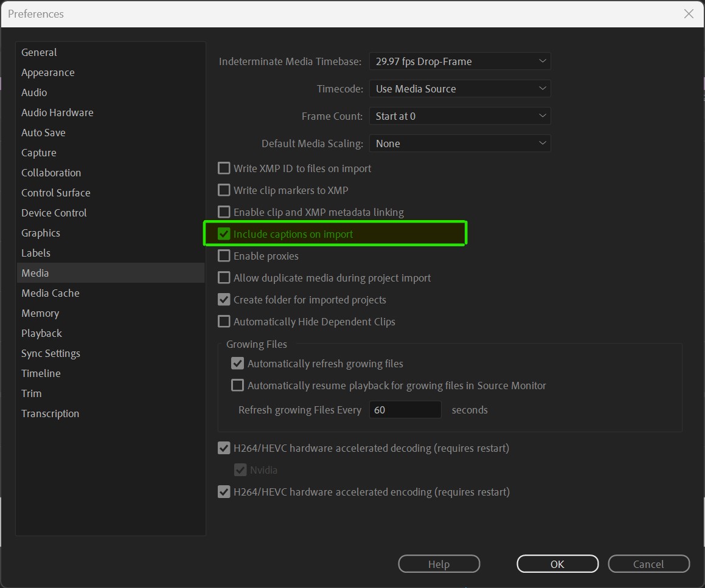Confirm settings with the OK button
Screen dimensions: 705x588
click(557, 564)
